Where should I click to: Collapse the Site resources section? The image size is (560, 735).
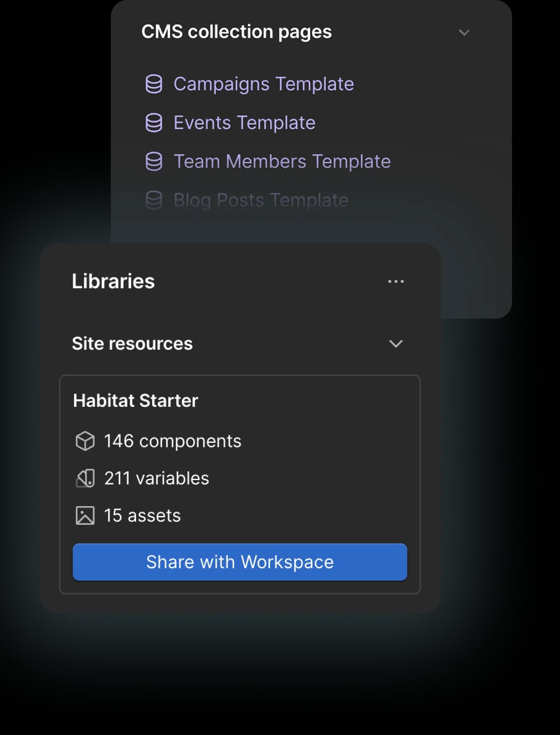click(396, 343)
